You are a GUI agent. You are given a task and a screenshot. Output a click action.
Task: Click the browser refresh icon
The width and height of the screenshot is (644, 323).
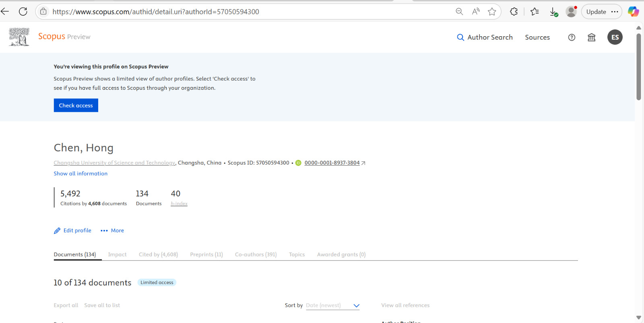click(x=23, y=12)
